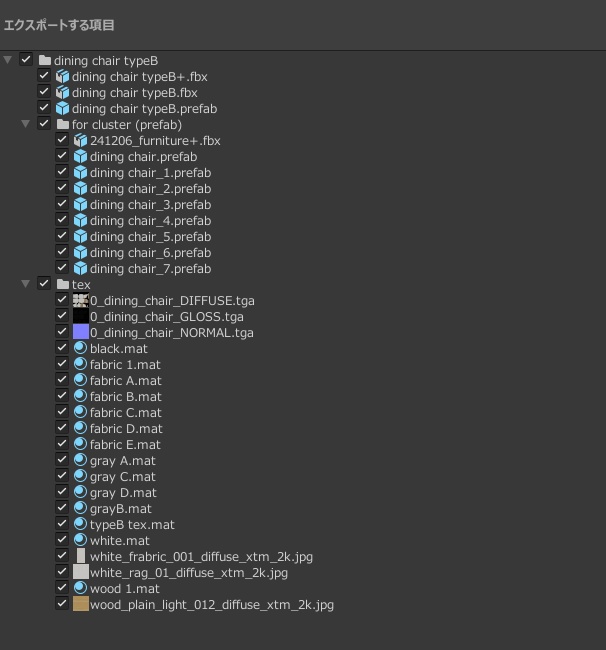606x650 pixels.
Task: Collapse the tex folder tree
Action: (x=26, y=284)
